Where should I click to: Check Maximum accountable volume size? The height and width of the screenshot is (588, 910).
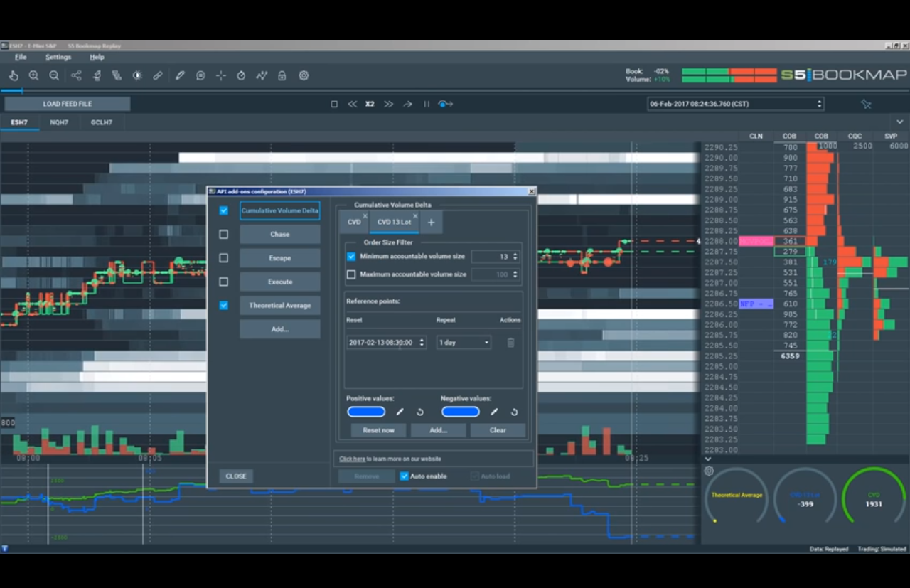(x=351, y=274)
